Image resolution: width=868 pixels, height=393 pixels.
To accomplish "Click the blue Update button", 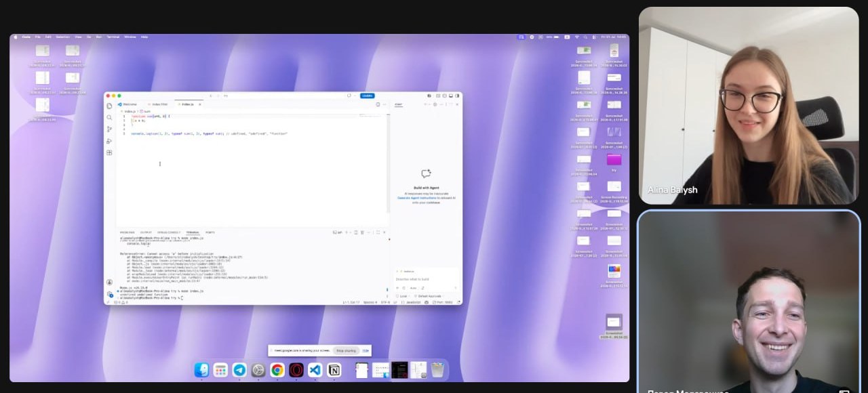I will [367, 96].
